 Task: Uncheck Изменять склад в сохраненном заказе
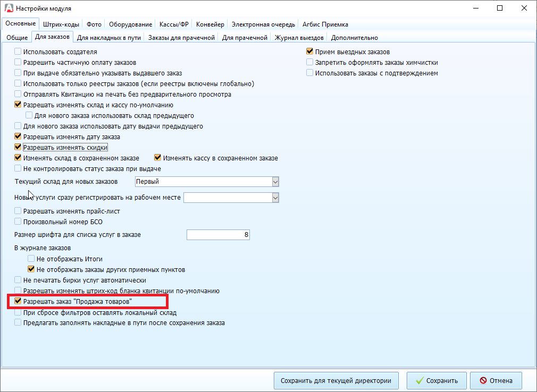pos(18,158)
